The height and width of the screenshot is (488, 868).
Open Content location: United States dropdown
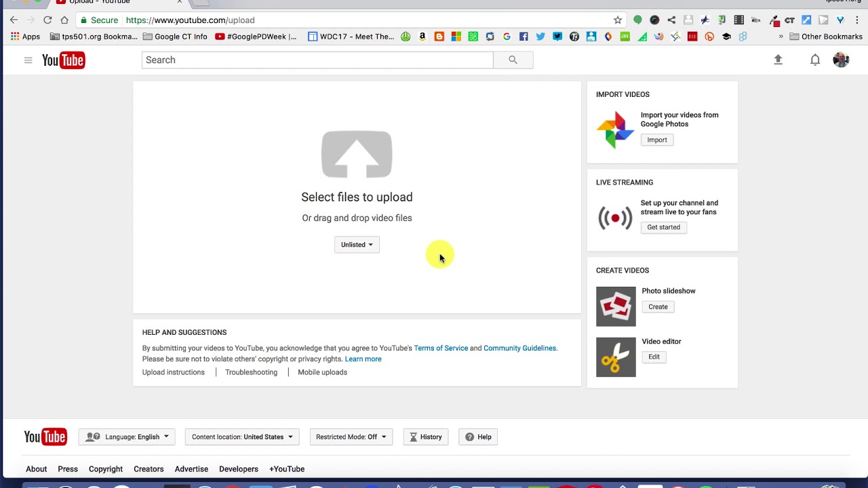point(242,437)
